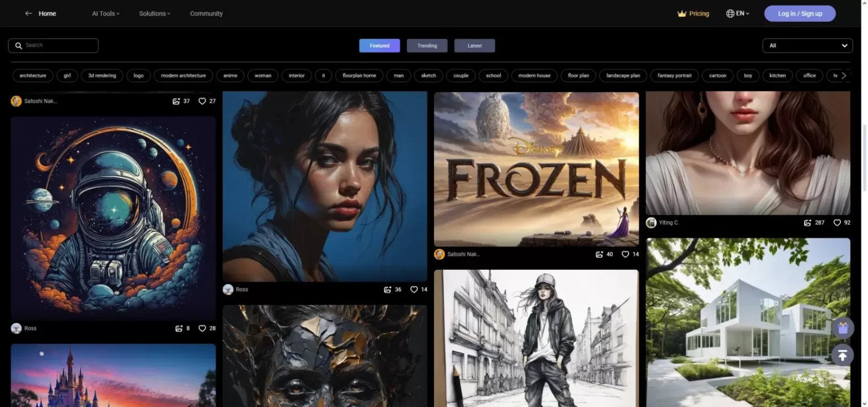The height and width of the screenshot is (407, 868).
Task: Open the dark-haired woman portrait on blue
Action: point(325,186)
